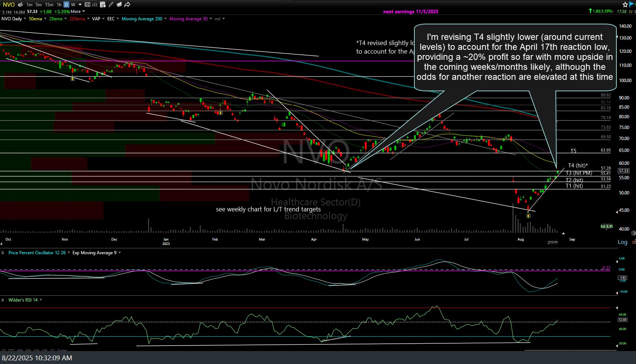Viewport: 636px width, 364px height.
Task: Open the timeframe dropdown arrow
Action: 80,5
